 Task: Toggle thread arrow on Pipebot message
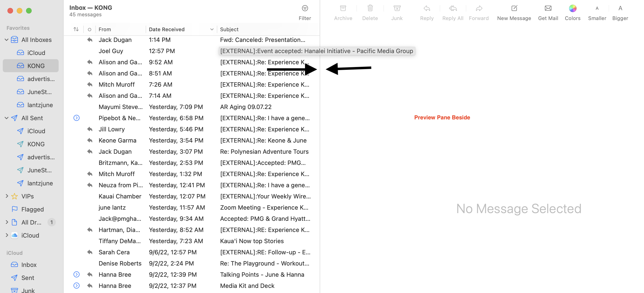77,118
